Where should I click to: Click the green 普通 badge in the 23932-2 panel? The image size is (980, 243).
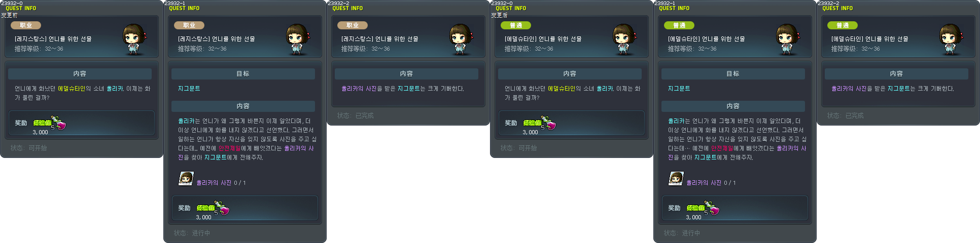coord(843,25)
